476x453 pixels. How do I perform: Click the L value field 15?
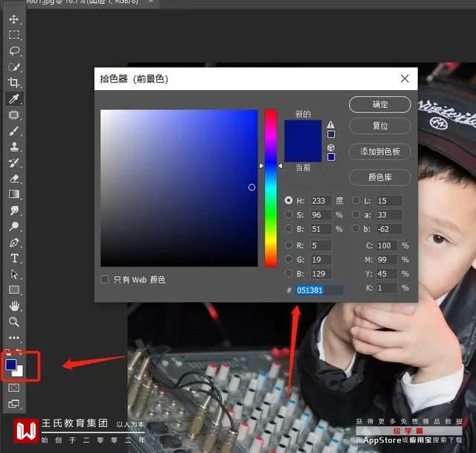click(390, 201)
